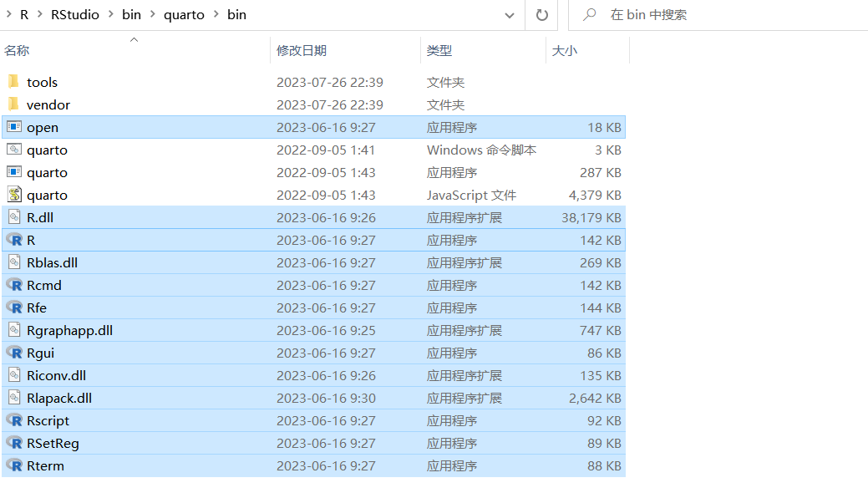Click the quarto JavaScript file icon
Screen dimensions: 868x493
(x=13, y=195)
